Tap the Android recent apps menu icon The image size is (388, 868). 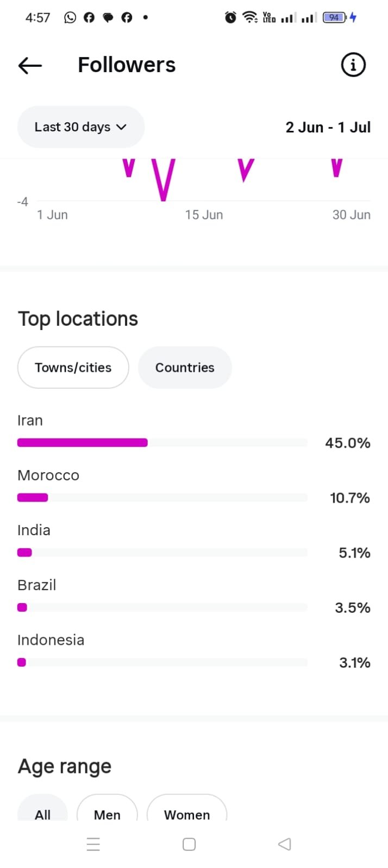pos(93,844)
